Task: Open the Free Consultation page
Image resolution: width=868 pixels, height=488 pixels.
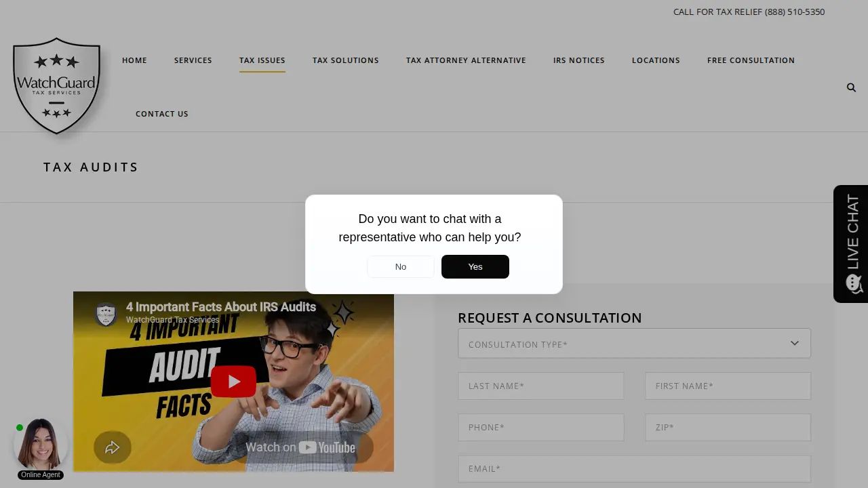Action: pos(751,60)
